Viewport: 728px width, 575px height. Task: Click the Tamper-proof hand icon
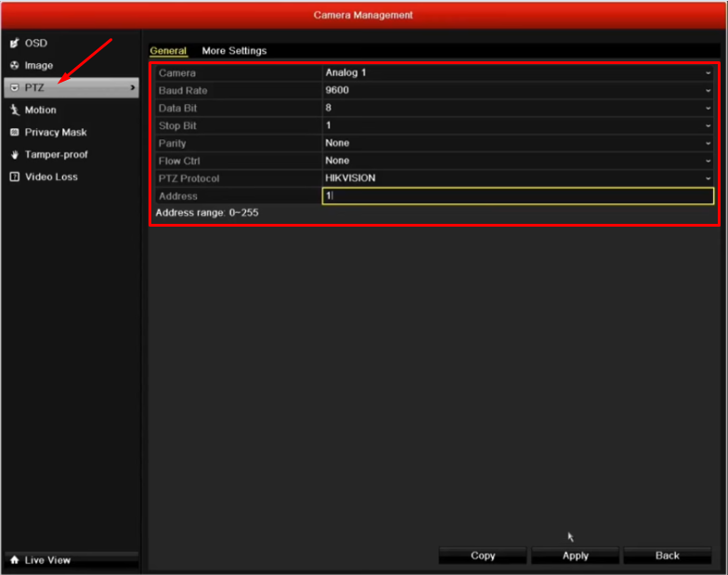[15, 154]
